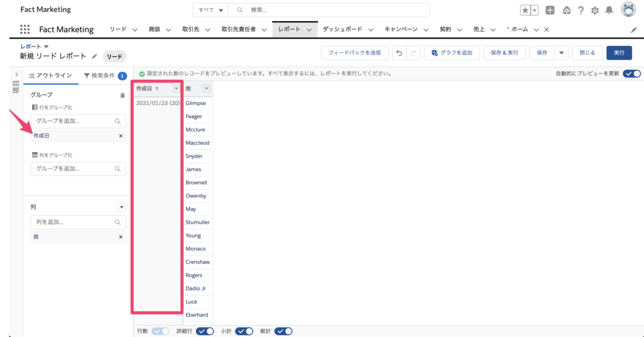Switch to the 検索条件 tab
The height and width of the screenshot is (337, 644).
(105, 75)
